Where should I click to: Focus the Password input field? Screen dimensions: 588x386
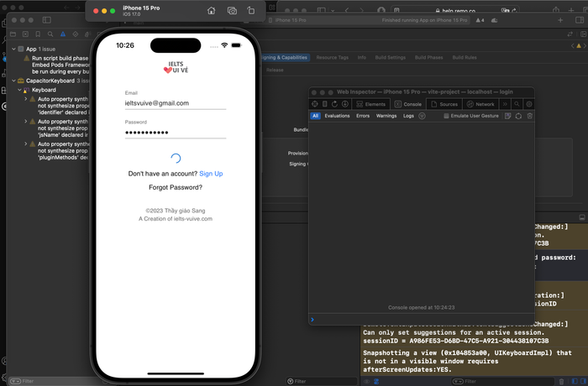coord(176,133)
